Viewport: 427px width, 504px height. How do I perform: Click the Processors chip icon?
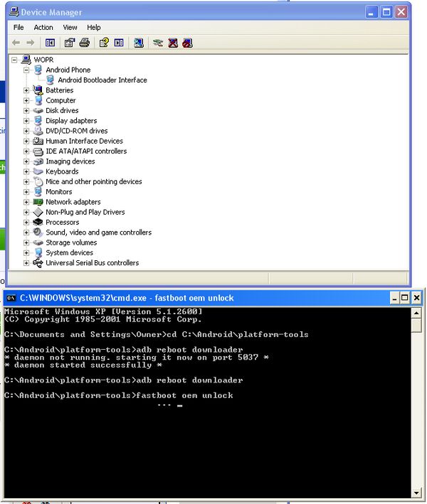38,222
